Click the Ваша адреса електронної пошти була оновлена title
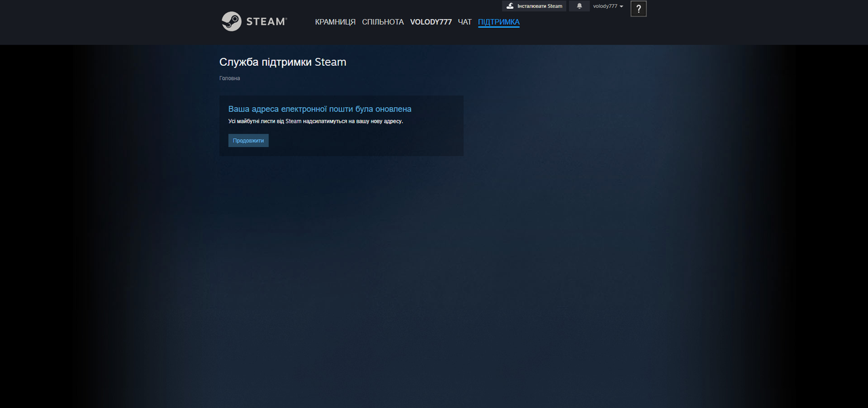The image size is (868, 408). 319,109
